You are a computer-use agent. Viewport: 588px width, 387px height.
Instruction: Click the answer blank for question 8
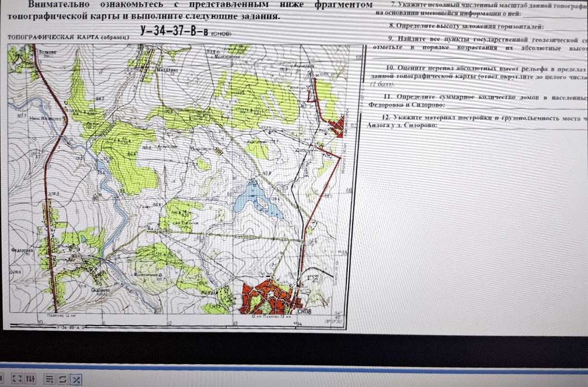[x=566, y=27]
